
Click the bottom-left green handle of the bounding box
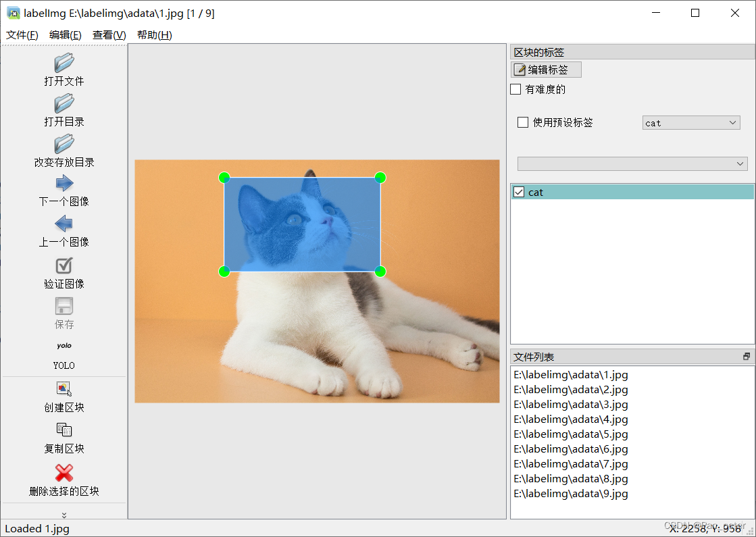(x=224, y=272)
